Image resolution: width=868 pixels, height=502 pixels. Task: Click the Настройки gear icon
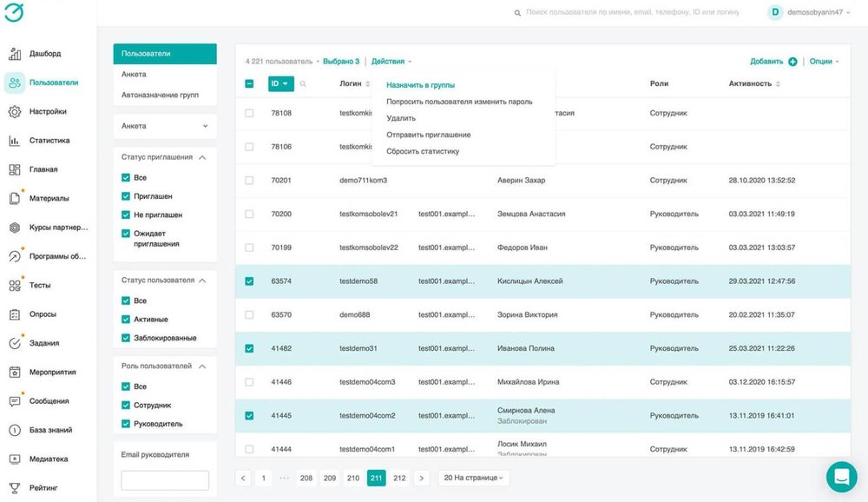click(x=15, y=111)
